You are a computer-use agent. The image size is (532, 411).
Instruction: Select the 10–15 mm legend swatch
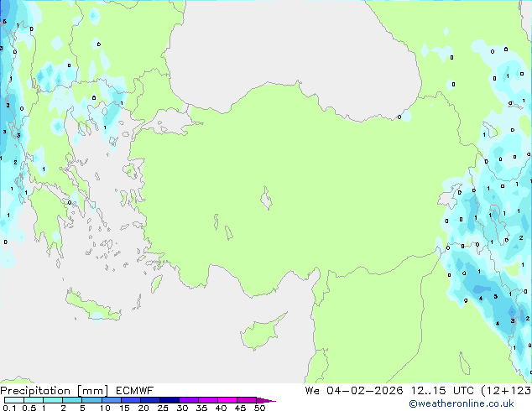click(x=111, y=400)
